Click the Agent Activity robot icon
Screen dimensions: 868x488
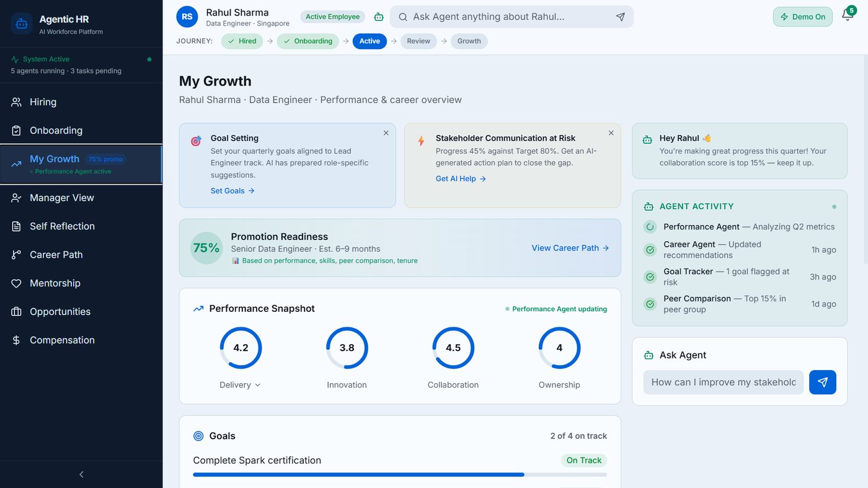coord(649,206)
